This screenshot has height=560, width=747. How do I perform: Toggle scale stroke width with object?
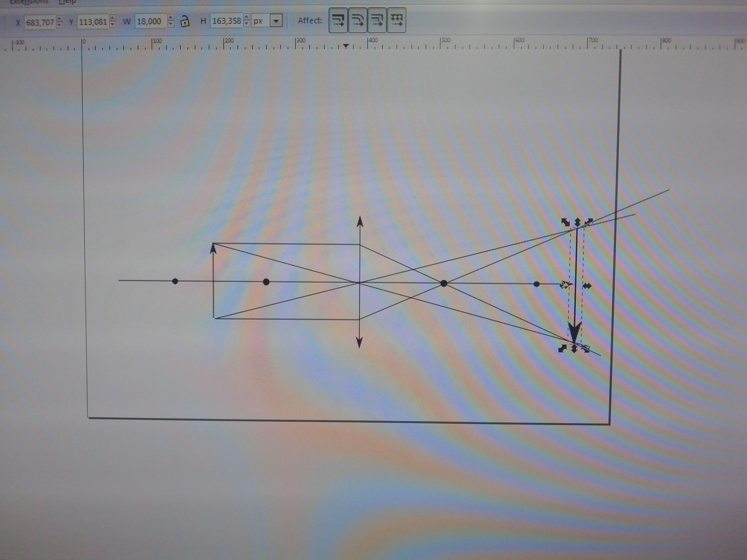338,21
